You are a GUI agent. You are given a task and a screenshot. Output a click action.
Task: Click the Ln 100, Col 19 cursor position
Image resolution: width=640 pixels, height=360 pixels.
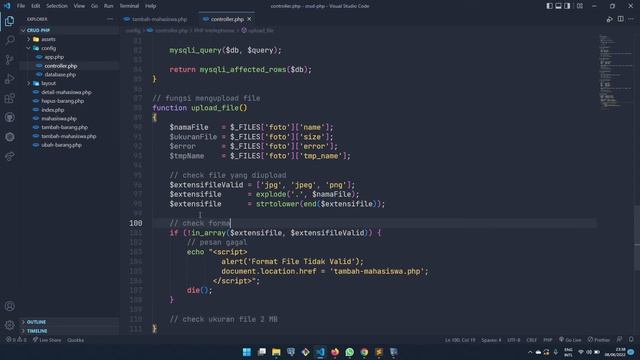460,340
